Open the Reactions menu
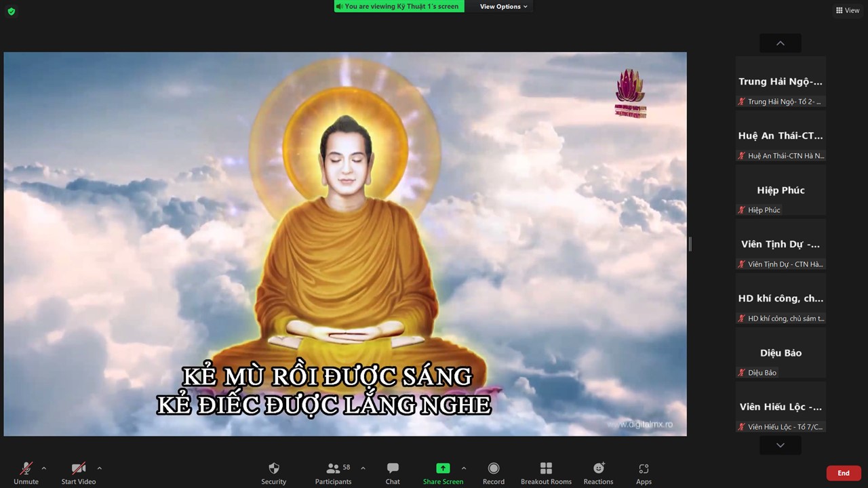868x488 pixels. pos(598,472)
